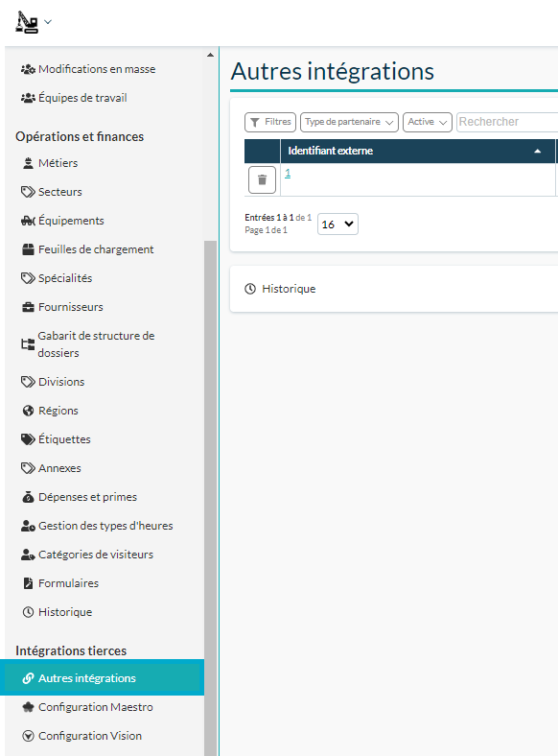The width and height of the screenshot is (558, 756).
Task: Click in the Rechercher search field
Action: click(507, 122)
